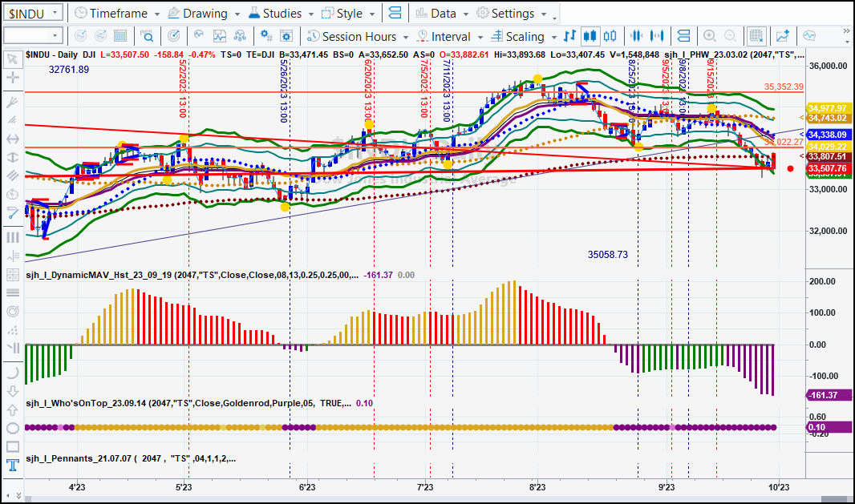Viewport: 855px width, 504px height.
Task: Click the radar target toolbar icon
Action: tap(173, 37)
